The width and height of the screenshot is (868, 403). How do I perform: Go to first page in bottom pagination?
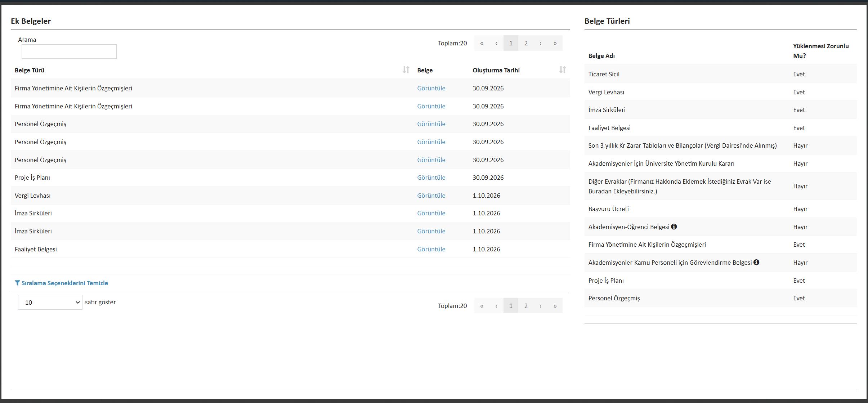pyautogui.click(x=482, y=306)
